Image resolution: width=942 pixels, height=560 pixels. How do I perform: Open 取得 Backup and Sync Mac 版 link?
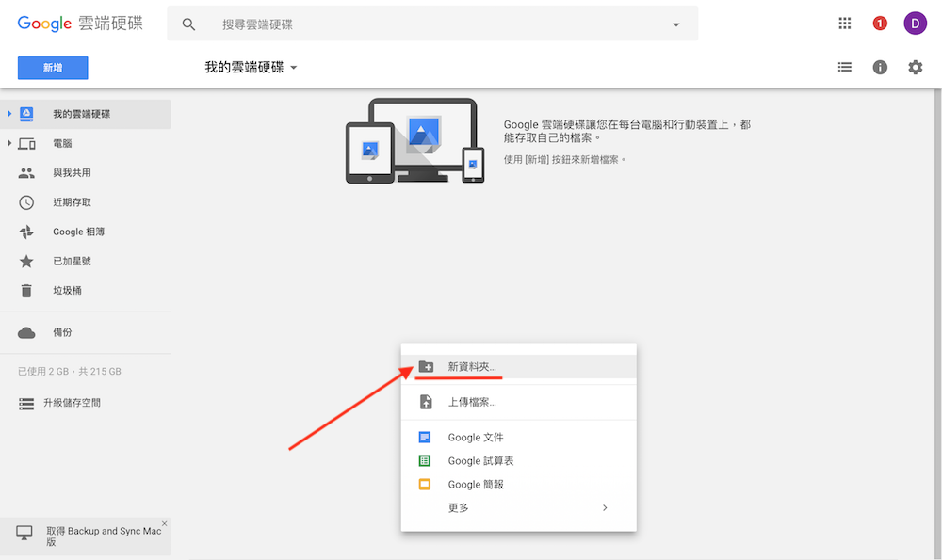point(104,536)
